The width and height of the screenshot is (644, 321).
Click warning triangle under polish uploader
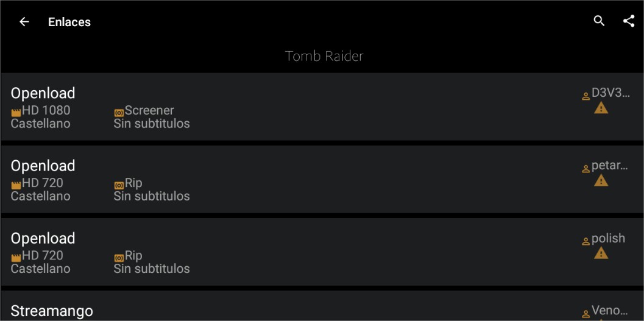601,253
